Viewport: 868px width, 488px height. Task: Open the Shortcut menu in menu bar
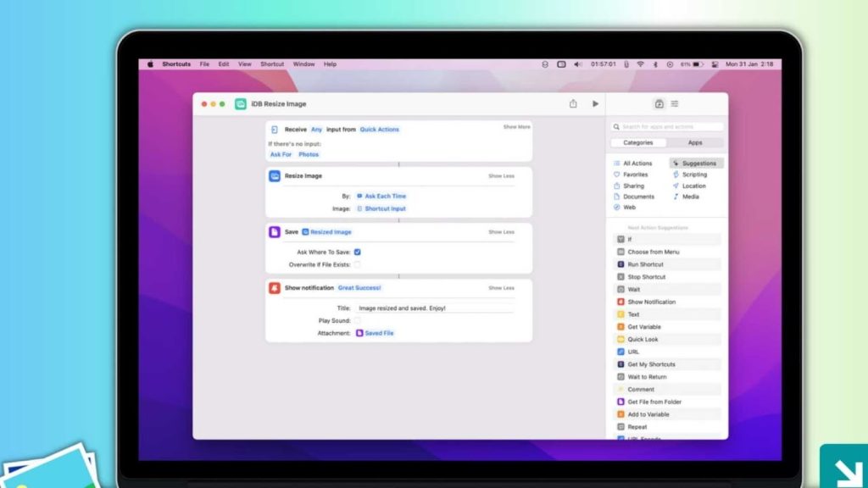coord(272,64)
